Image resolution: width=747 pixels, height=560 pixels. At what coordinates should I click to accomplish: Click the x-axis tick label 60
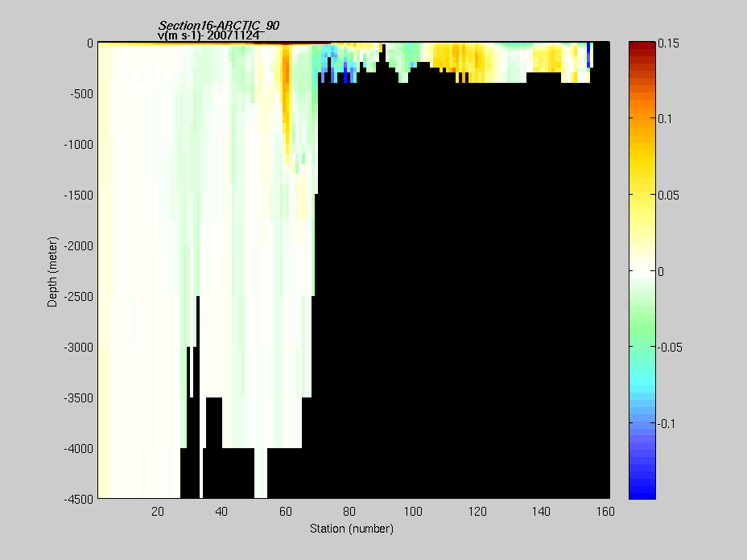pos(286,512)
